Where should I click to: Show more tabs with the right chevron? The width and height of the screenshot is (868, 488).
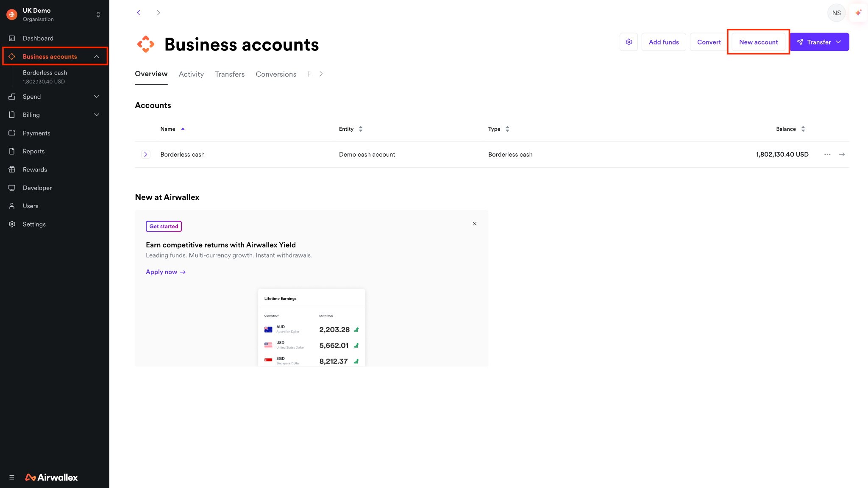pyautogui.click(x=321, y=74)
